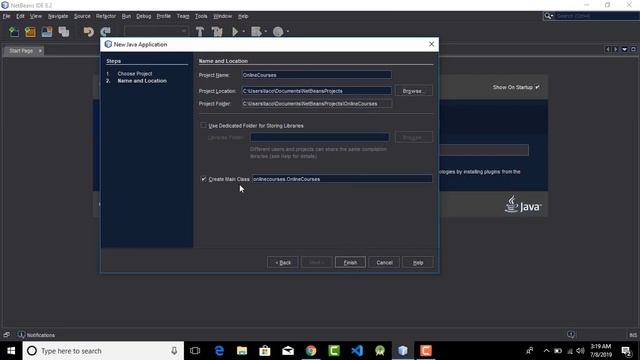Click the Redo toolbar icon
The image size is (640, 360).
(105, 31)
